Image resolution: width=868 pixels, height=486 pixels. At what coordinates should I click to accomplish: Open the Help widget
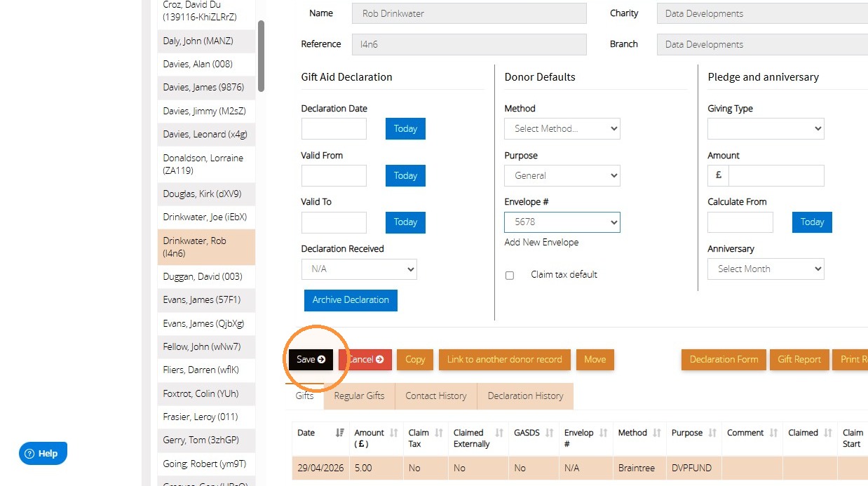click(x=43, y=453)
